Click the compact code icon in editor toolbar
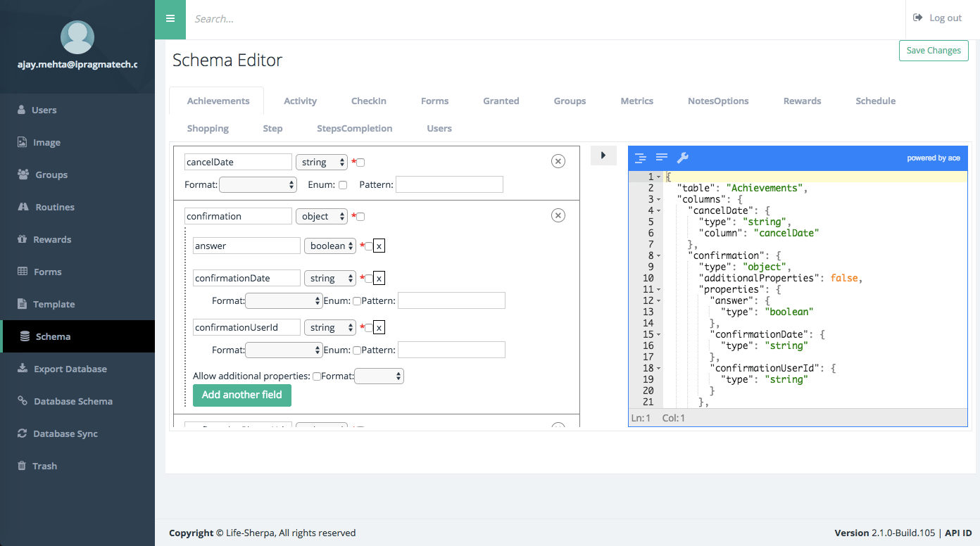This screenshot has width=980, height=546. pyautogui.click(x=662, y=158)
